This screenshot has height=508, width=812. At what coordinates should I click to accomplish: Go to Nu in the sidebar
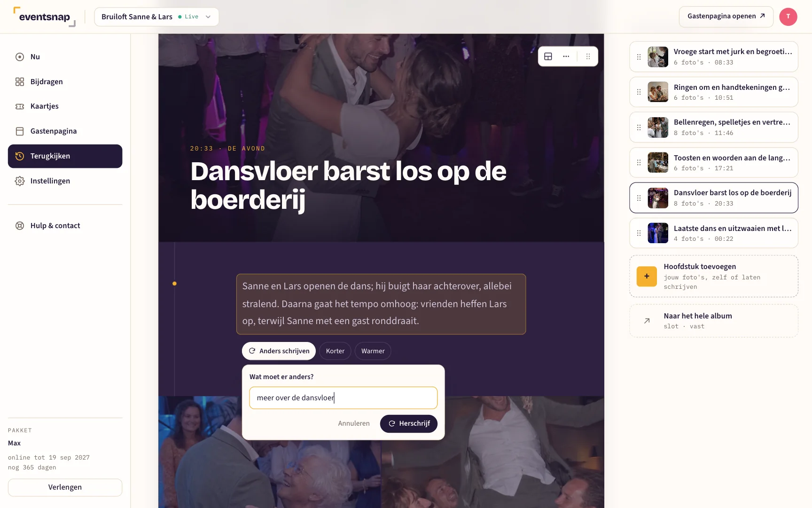[65, 57]
